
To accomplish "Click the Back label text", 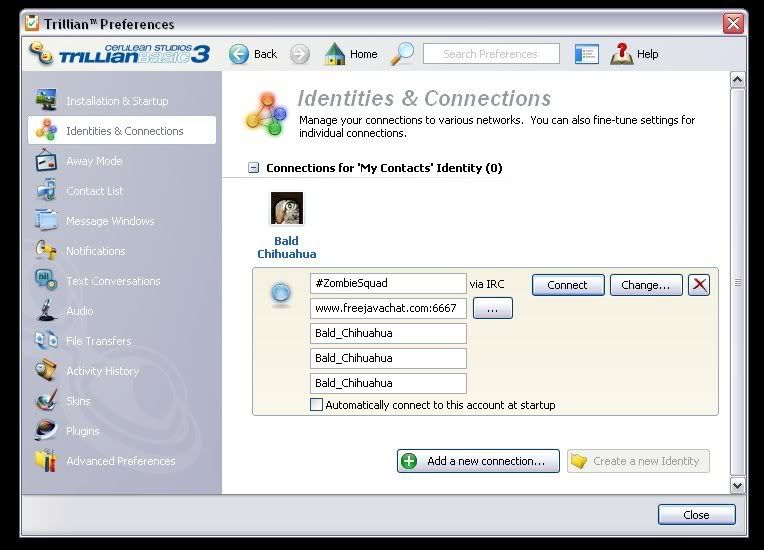I will pyautogui.click(x=265, y=54).
